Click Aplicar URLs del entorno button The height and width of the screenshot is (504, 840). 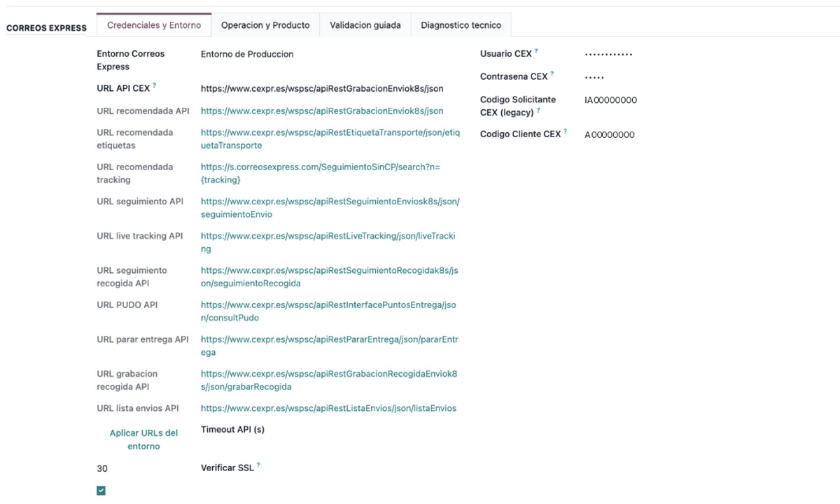143,440
